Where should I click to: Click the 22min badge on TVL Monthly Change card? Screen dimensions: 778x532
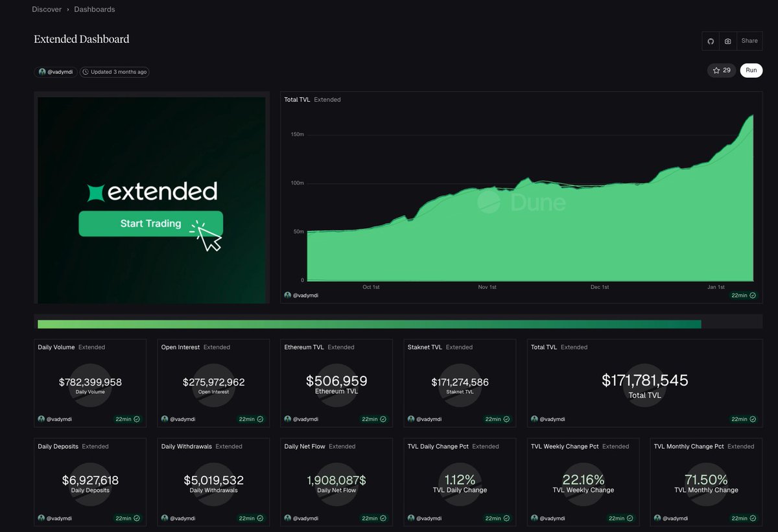(744, 518)
